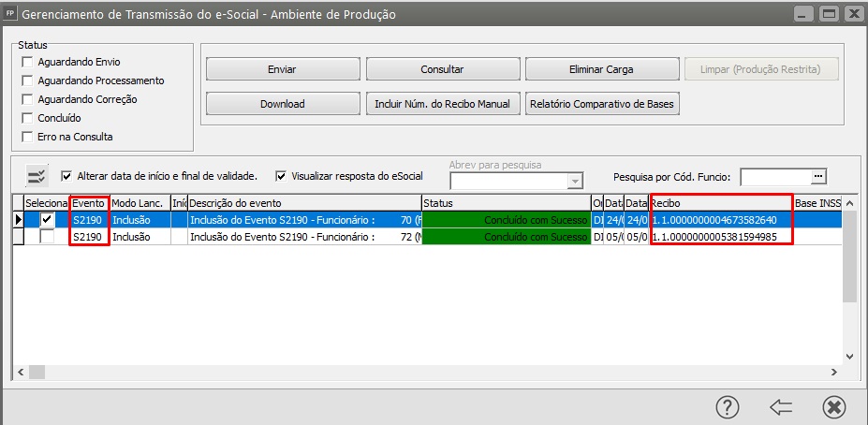Toggle Visualizar resposta do eSocial checkbox
868x425 pixels.
[281, 177]
